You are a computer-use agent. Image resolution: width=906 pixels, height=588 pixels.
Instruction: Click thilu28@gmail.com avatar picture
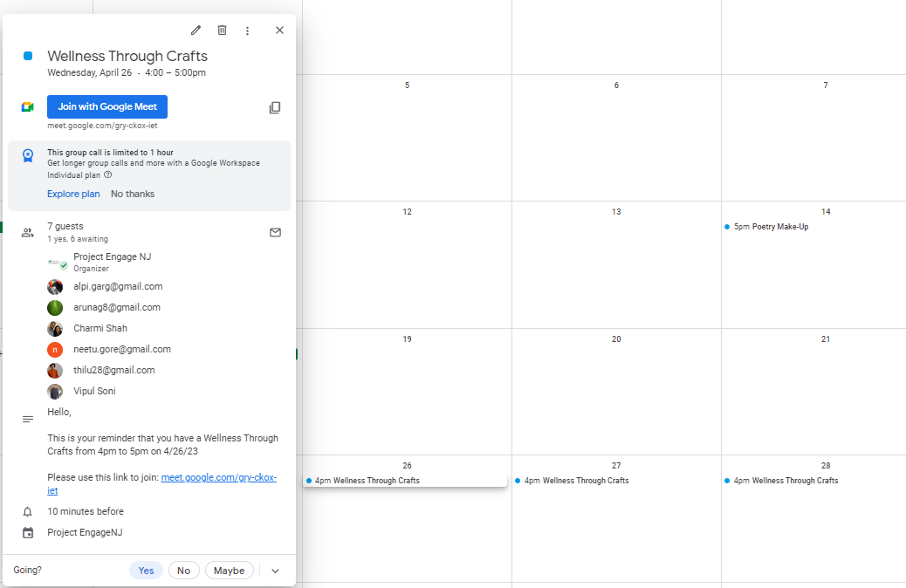[x=55, y=370]
